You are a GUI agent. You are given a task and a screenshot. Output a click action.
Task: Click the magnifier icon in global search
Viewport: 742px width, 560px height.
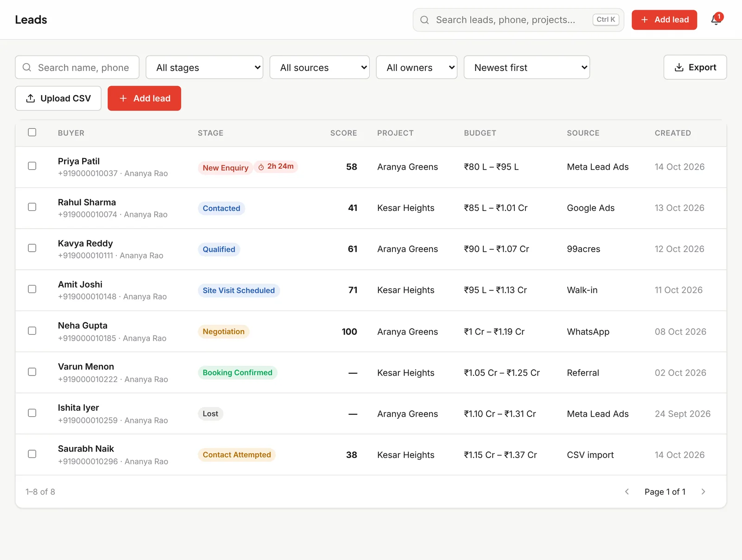[424, 20]
